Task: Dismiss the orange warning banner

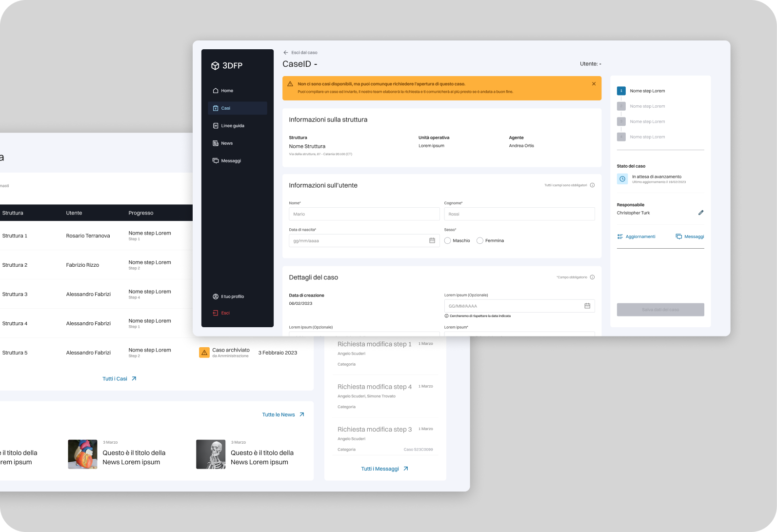Action: tap(594, 84)
